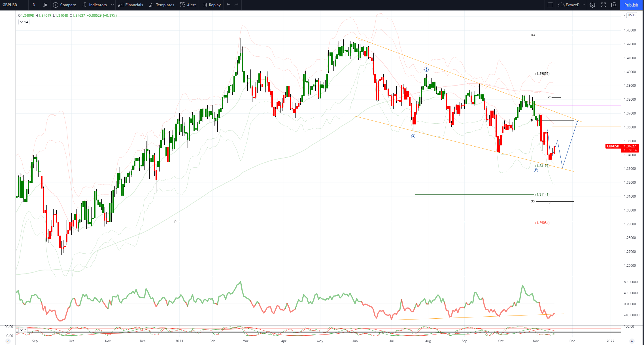Open the Indicators favorites dropdown arrow
Image resolution: width=644 pixels, height=345 pixels.
tap(112, 5)
